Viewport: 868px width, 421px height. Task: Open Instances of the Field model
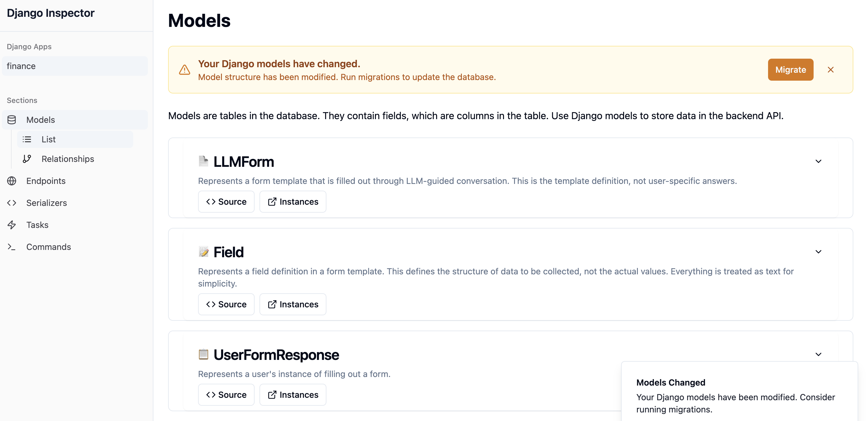(x=292, y=305)
